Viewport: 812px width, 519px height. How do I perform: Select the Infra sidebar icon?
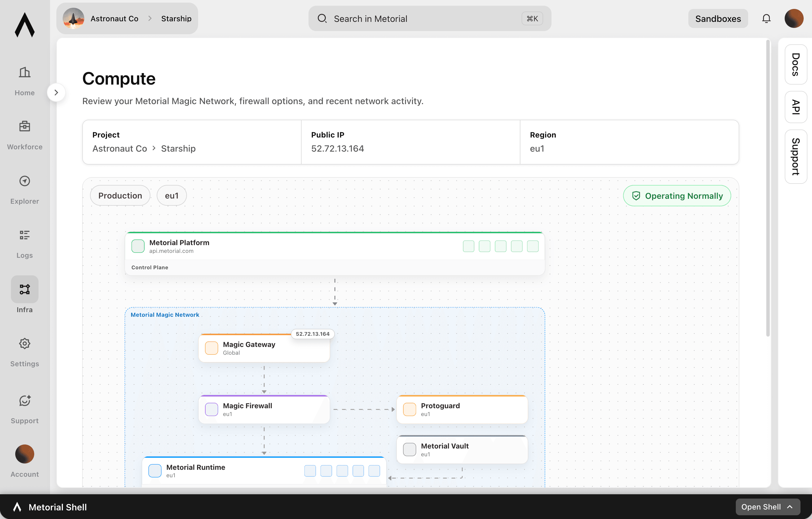(x=25, y=289)
